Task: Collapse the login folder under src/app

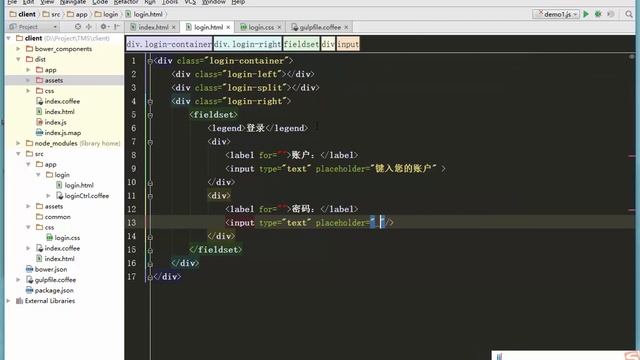Action: tap(38, 175)
